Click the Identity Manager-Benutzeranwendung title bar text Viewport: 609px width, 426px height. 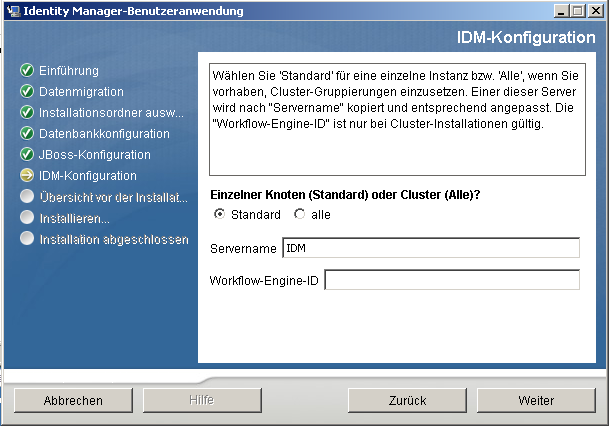[x=133, y=11]
